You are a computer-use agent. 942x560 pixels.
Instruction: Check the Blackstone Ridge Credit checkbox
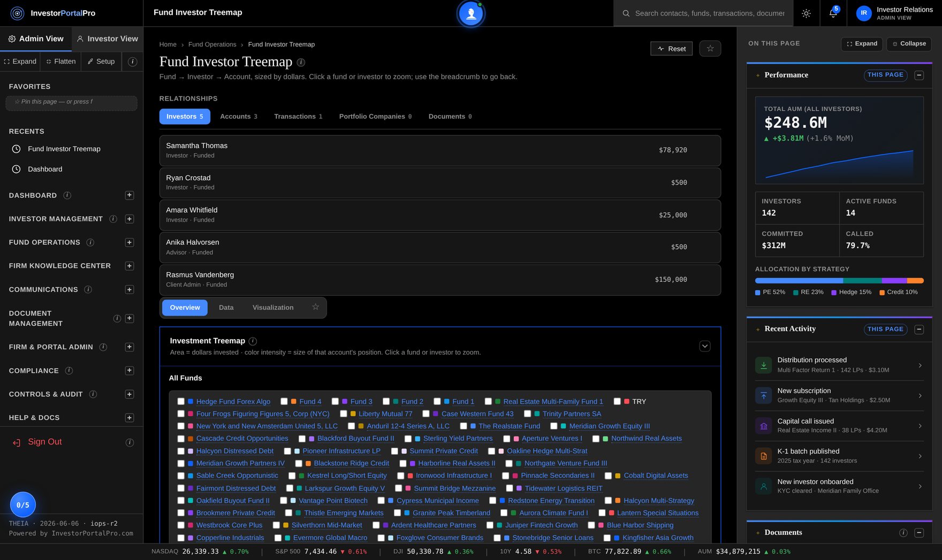coord(299,463)
